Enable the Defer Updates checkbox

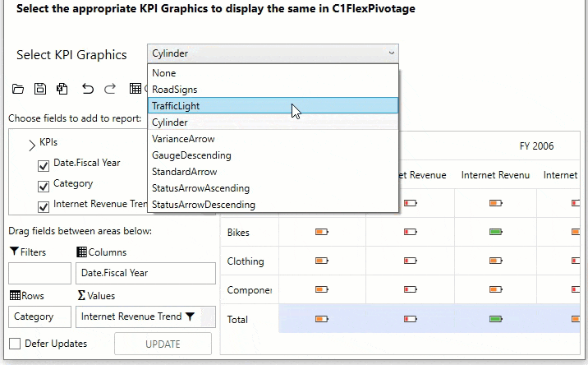pos(15,344)
